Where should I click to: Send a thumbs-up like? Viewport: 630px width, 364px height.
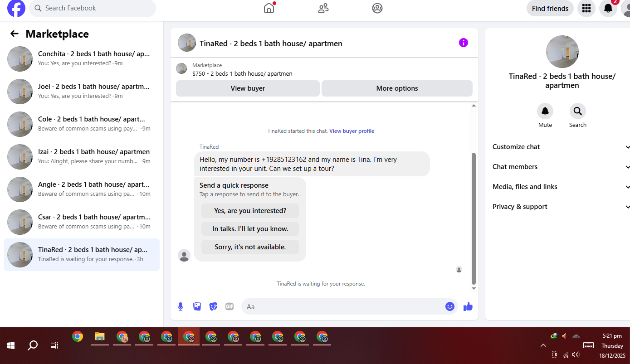(x=468, y=306)
